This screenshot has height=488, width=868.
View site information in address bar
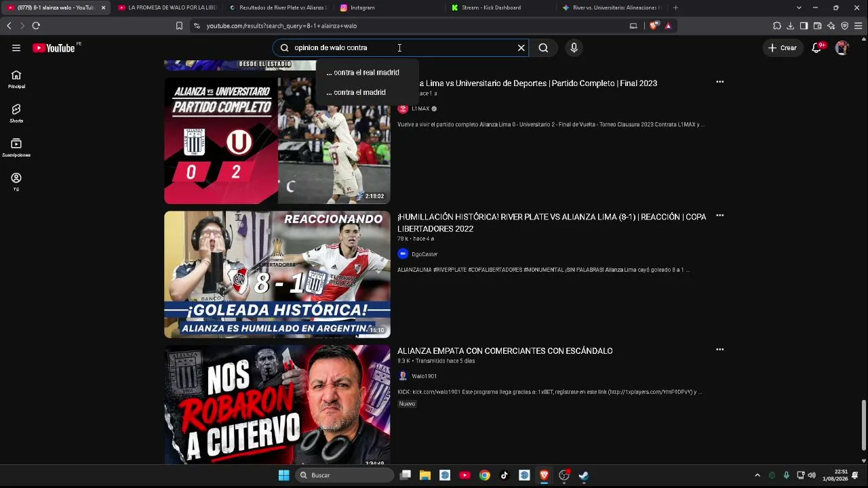tap(197, 26)
